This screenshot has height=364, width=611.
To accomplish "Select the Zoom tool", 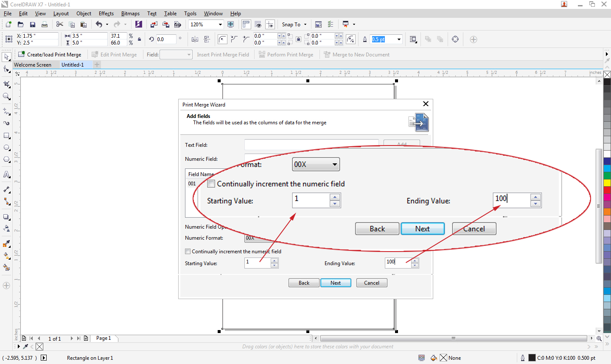I will pos(6,97).
